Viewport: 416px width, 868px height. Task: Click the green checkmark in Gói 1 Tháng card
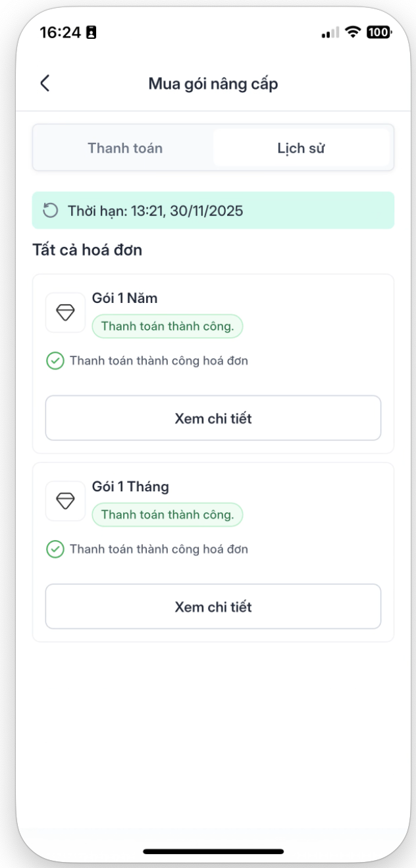(55, 549)
